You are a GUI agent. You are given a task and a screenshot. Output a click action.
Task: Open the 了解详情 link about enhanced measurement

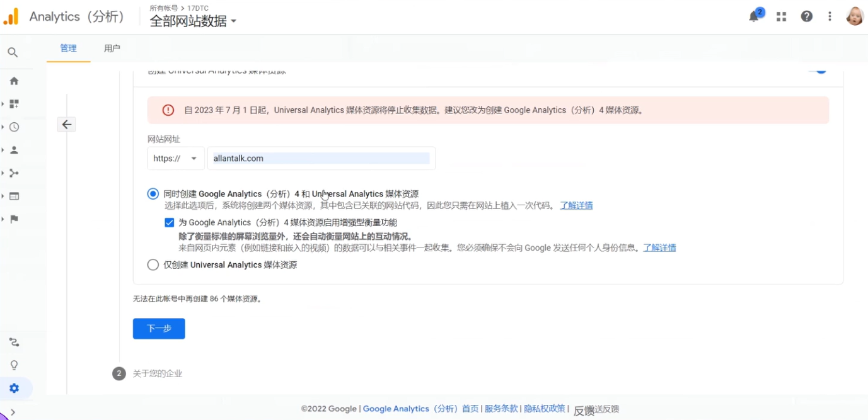(659, 247)
